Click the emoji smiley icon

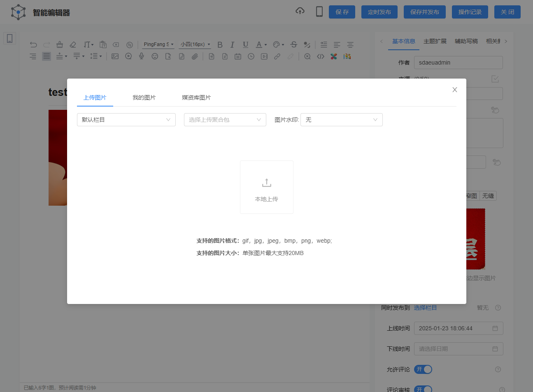pyautogui.click(x=155, y=56)
